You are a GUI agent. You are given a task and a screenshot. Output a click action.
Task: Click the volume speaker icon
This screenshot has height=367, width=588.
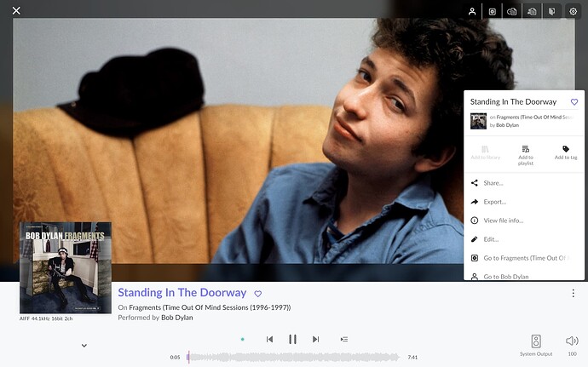coord(572,341)
